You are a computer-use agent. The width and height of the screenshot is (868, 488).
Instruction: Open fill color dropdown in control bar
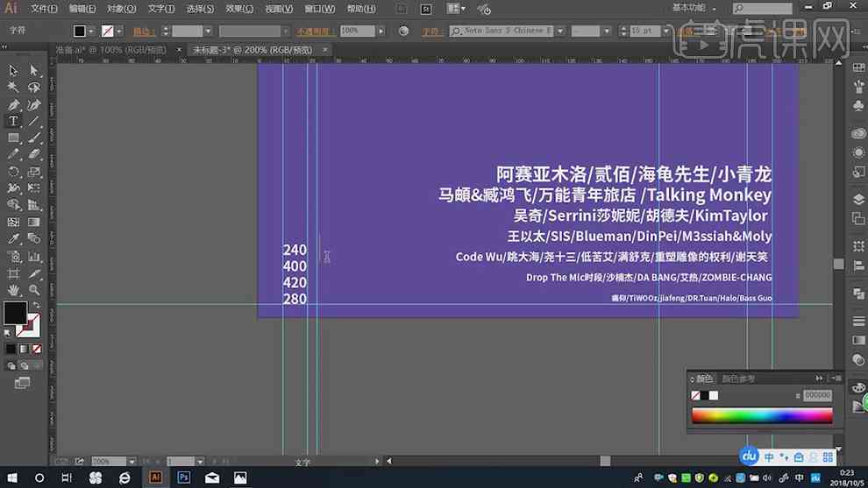(91, 31)
